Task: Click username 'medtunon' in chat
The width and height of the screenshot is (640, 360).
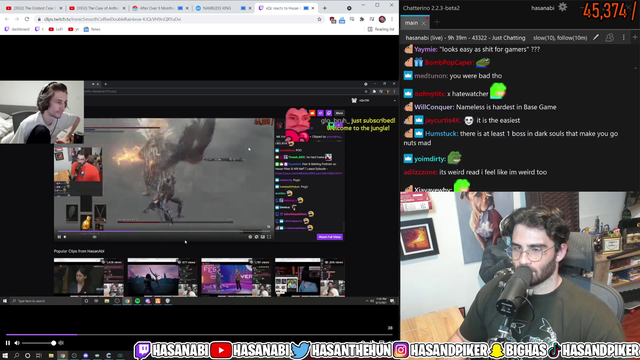Action: pyautogui.click(x=431, y=76)
